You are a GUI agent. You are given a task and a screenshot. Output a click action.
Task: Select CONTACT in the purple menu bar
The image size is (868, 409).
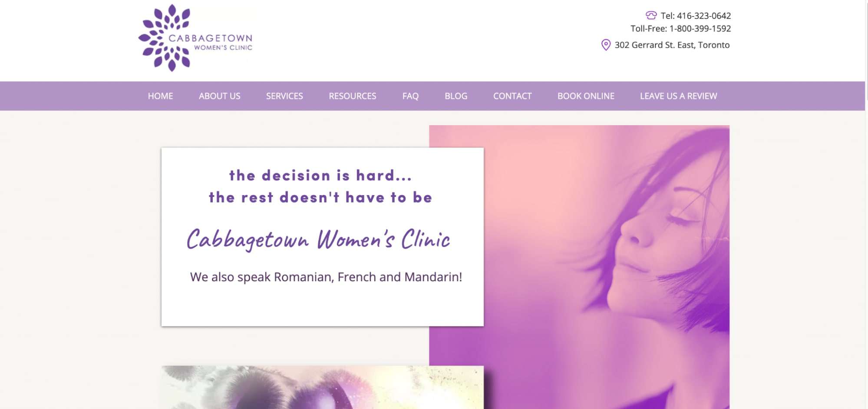(512, 96)
